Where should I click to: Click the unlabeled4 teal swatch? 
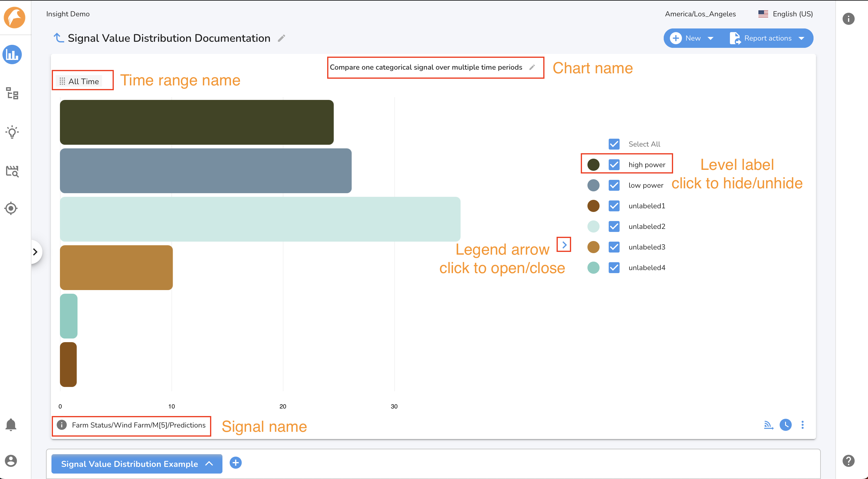tap(593, 268)
